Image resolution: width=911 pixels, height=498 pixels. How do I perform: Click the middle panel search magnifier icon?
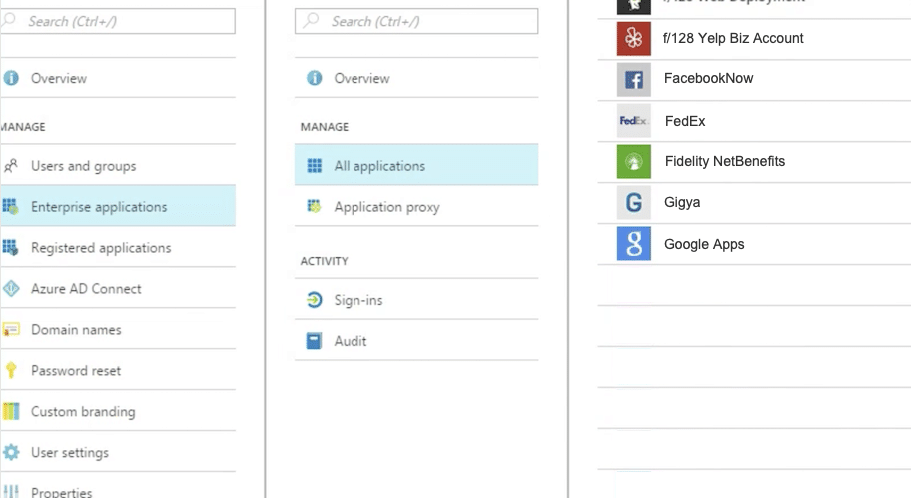[311, 20]
